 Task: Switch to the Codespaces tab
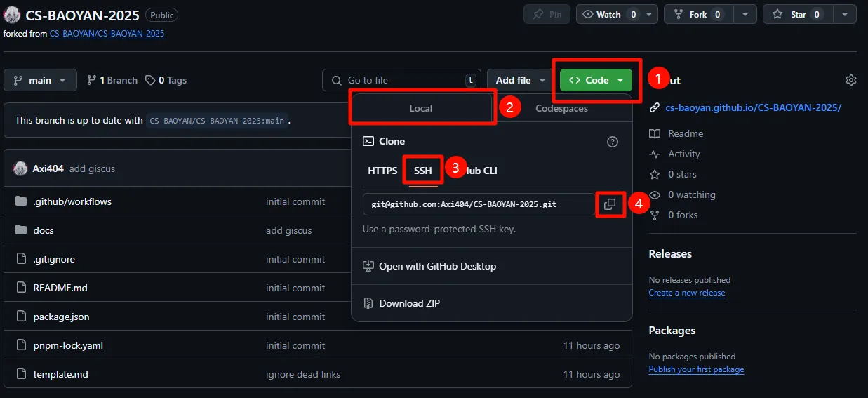[x=561, y=108]
